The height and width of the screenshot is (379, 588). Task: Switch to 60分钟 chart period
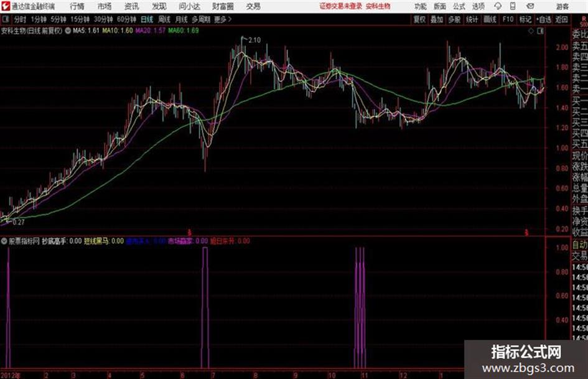[x=126, y=19]
